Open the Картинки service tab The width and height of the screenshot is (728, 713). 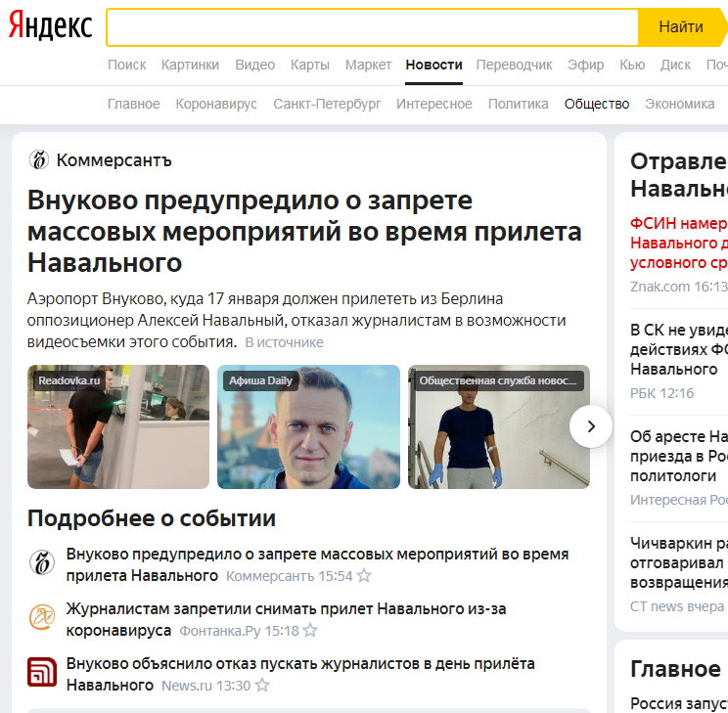pyautogui.click(x=191, y=65)
